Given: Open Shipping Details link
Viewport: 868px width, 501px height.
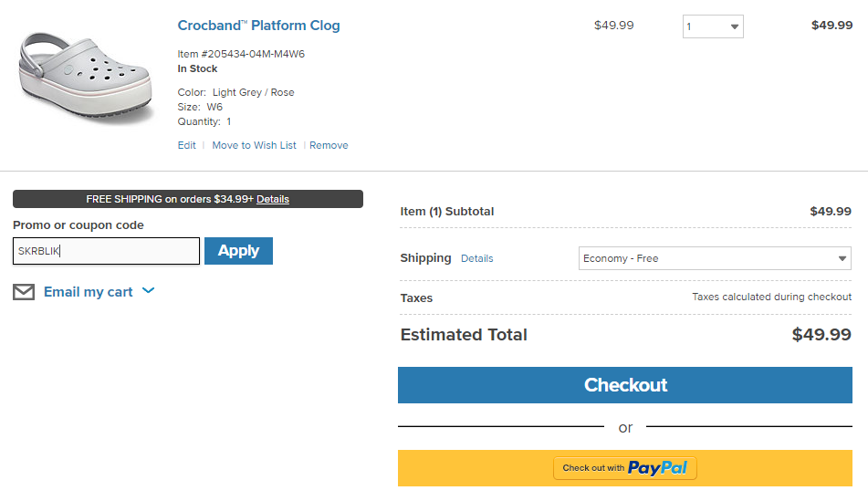Looking at the screenshot, I should coord(476,258).
